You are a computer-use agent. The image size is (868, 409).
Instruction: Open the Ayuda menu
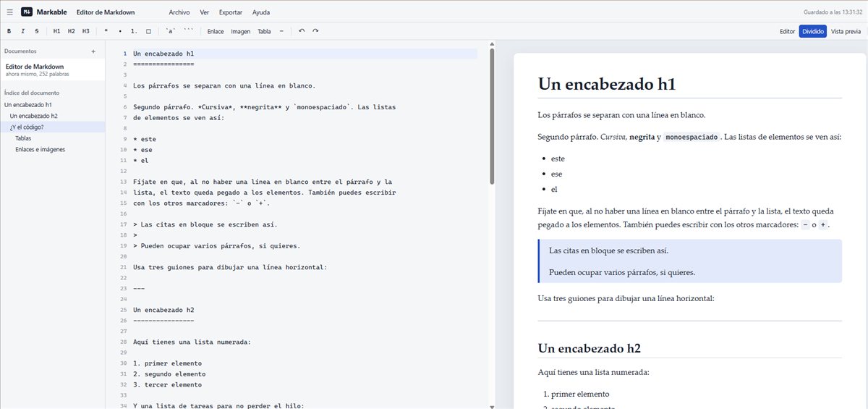coord(261,12)
